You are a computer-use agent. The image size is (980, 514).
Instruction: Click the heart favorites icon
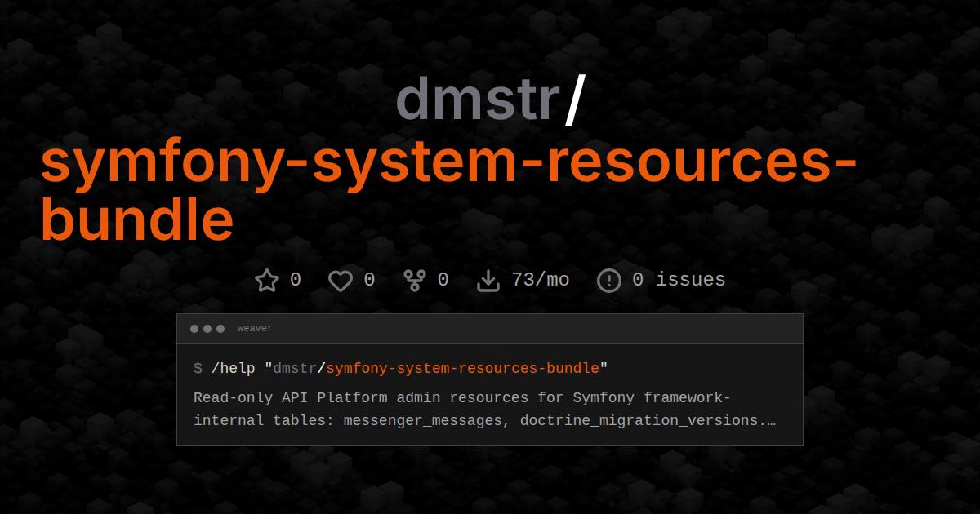(x=341, y=281)
